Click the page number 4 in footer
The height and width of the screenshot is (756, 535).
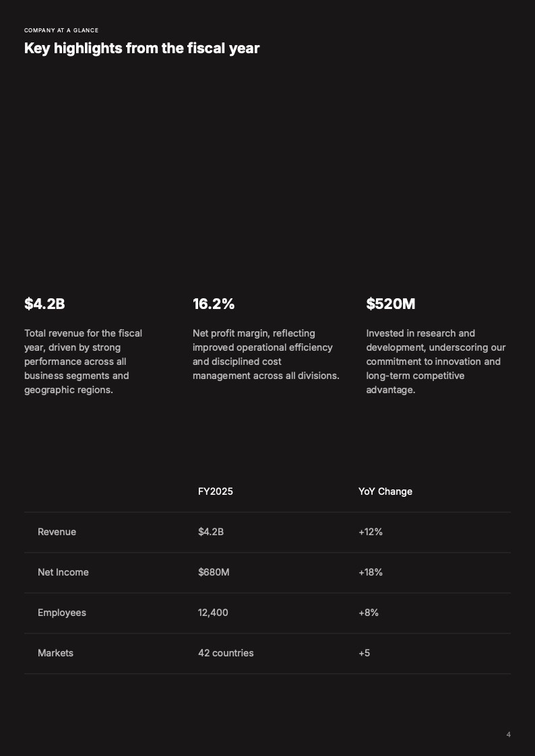(509, 734)
